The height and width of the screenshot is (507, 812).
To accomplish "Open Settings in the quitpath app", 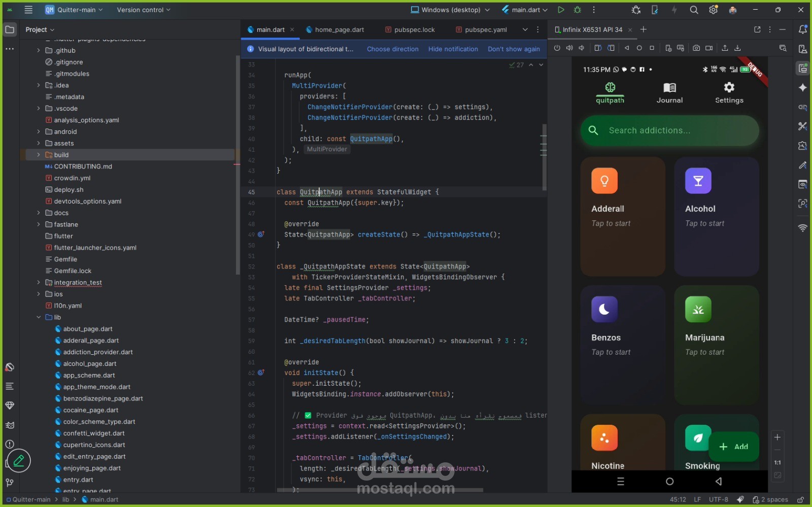I will [x=729, y=93].
